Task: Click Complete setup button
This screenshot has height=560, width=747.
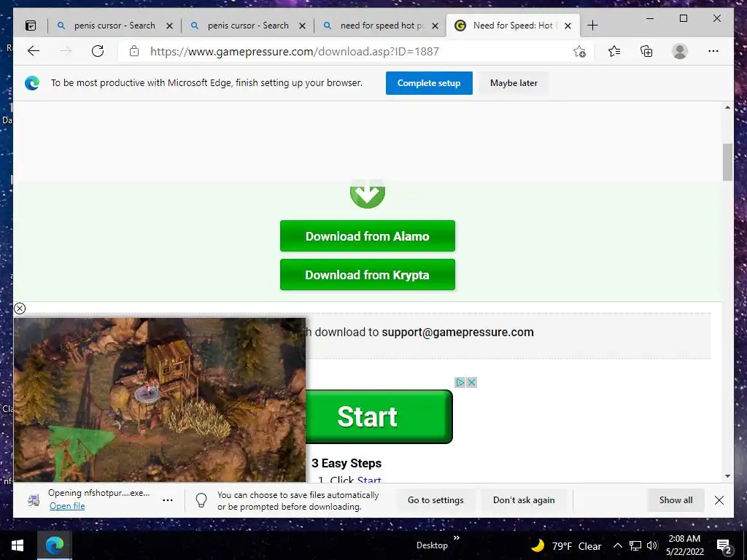Action: (x=429, y=83)
